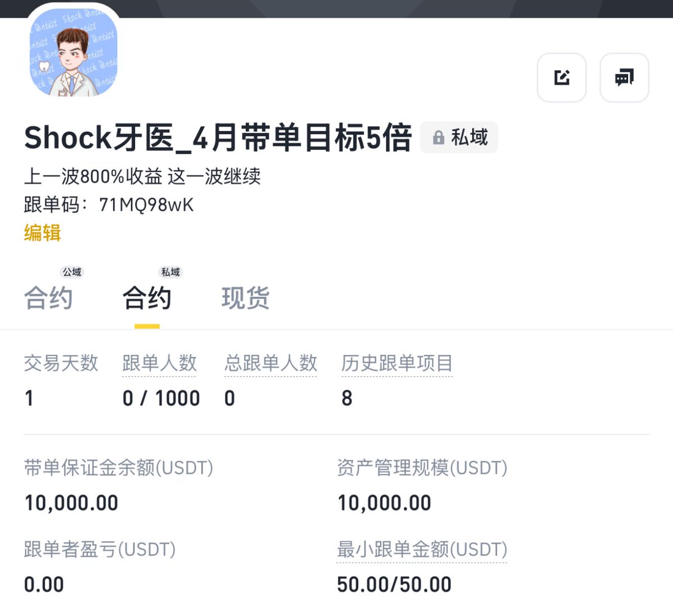
Task: Tap the 历史跟单项目 count 8
Action: pyautogui.click(x=347, y=398)
